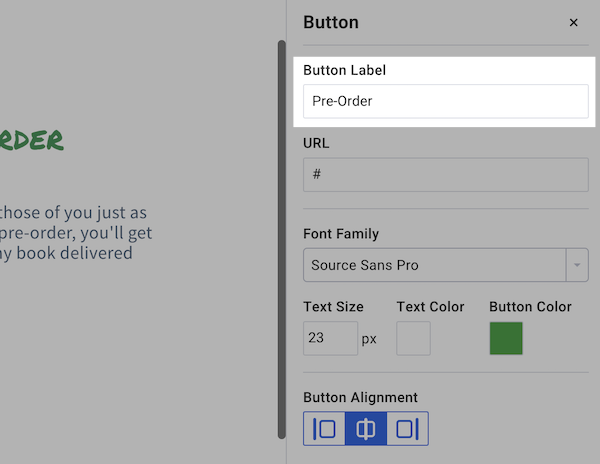Select the green heading text on canvas
The height and width of the screenshot is (464, 600).
click(x=32, y=140)
